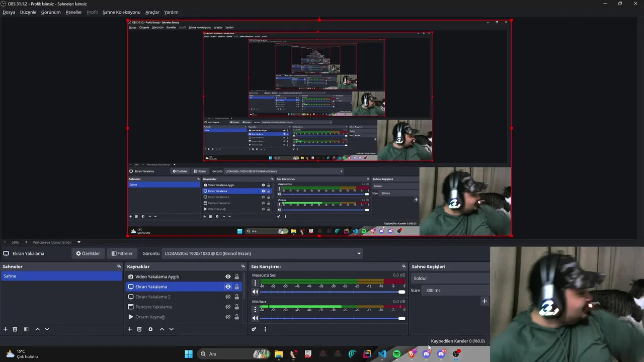The width and height of the screenshot is (644, 362).
Task: Toggle lock on Ekran Yakalama source
Action: pos(236,287)
